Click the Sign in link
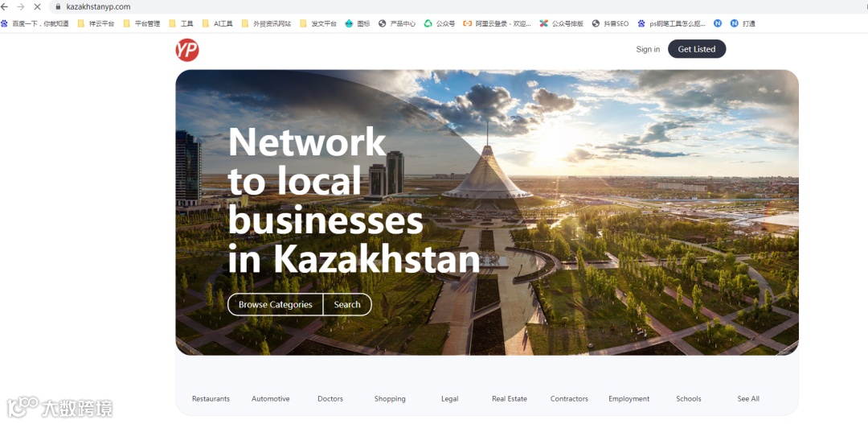 (648, 49)
